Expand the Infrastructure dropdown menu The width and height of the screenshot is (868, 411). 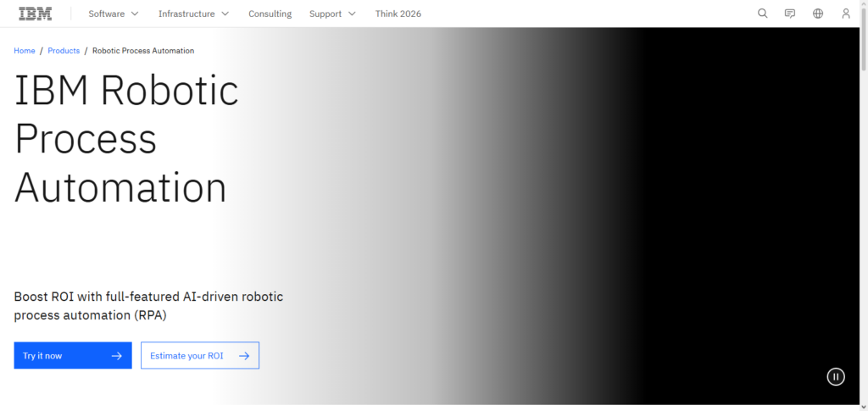click(193, 14)
